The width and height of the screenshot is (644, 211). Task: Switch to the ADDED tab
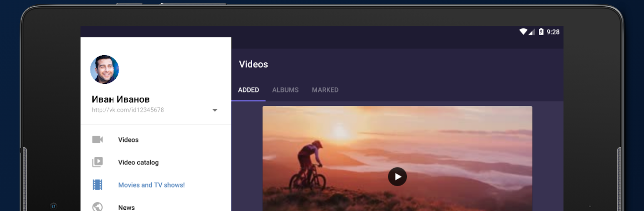[249, 90]
